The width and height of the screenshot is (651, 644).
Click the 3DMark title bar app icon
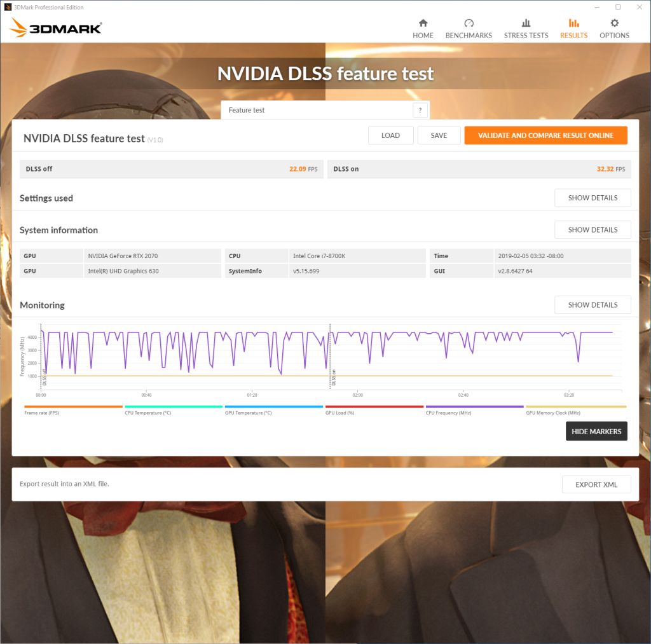8,7
